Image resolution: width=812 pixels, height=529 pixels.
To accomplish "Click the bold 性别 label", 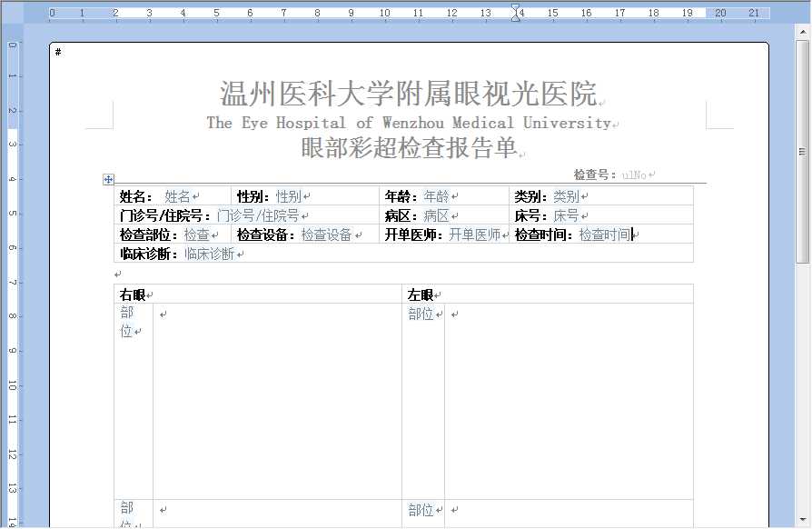I will point(253,196).
